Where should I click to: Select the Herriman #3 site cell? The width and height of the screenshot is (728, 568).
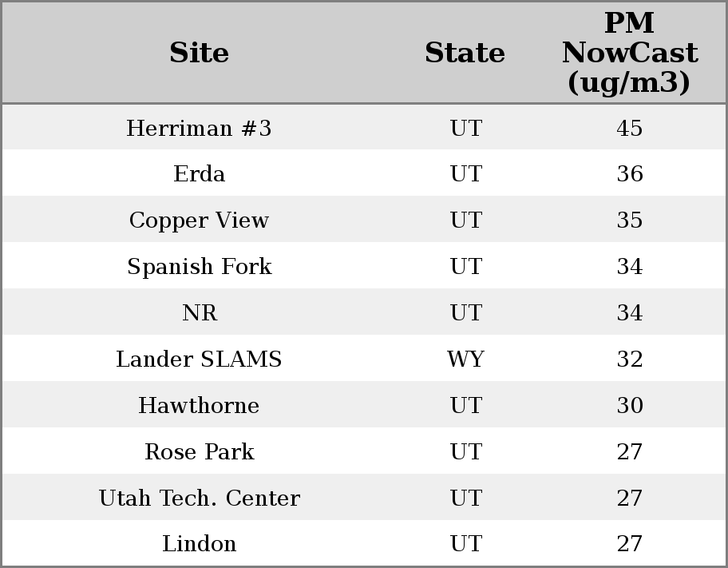coord(199,128)
